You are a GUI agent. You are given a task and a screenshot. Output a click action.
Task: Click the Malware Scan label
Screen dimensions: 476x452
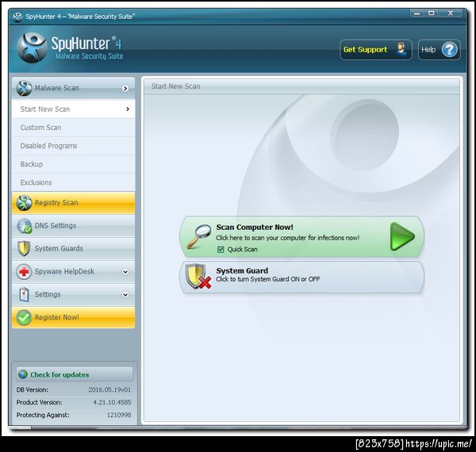point(57,88)
